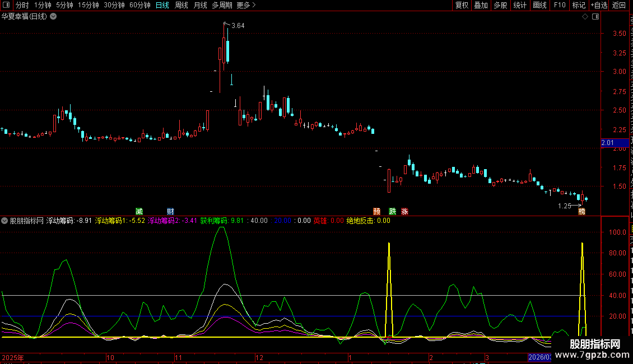Click the 减 event marker on chart
Screen dimensions: 633x364
(x=139, y=211)
